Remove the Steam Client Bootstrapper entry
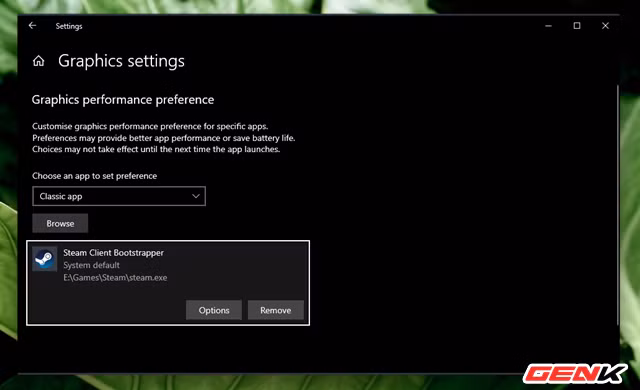 point(276,310)
